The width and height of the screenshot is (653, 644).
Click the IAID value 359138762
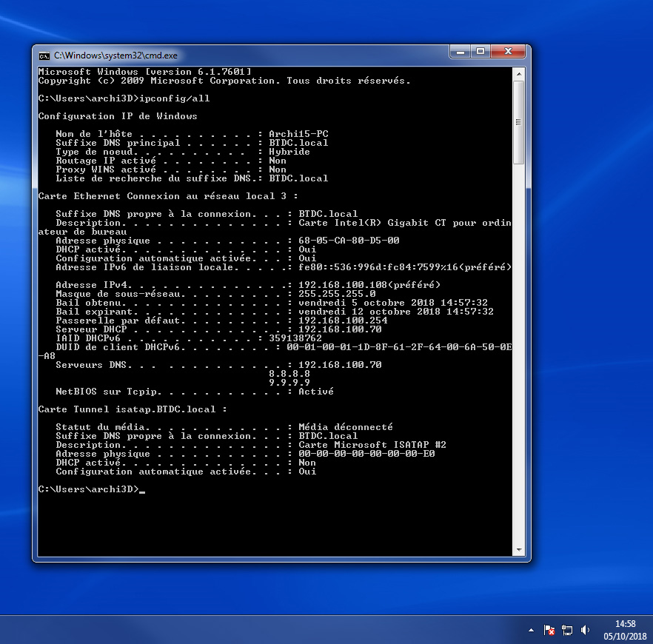tap(295, 338)
